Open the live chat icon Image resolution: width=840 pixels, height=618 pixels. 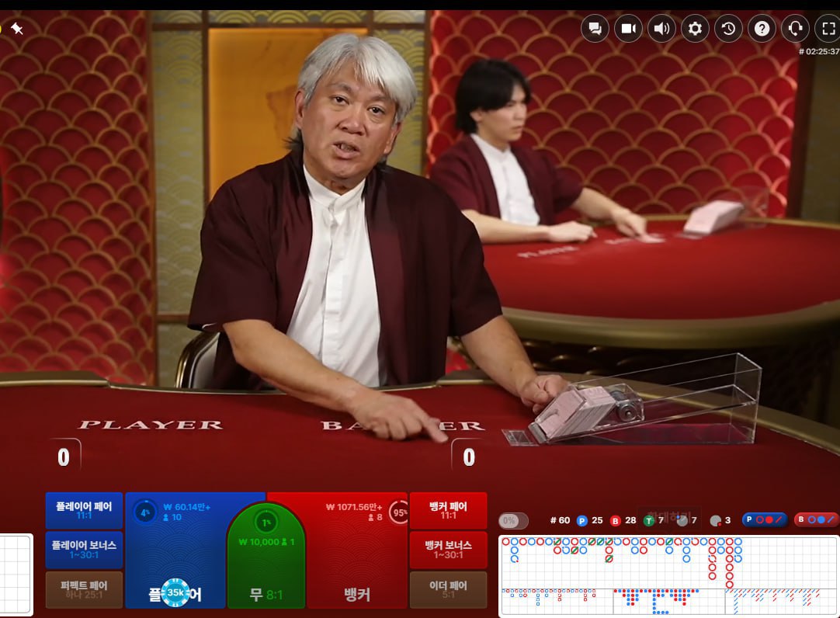point(595,28)
